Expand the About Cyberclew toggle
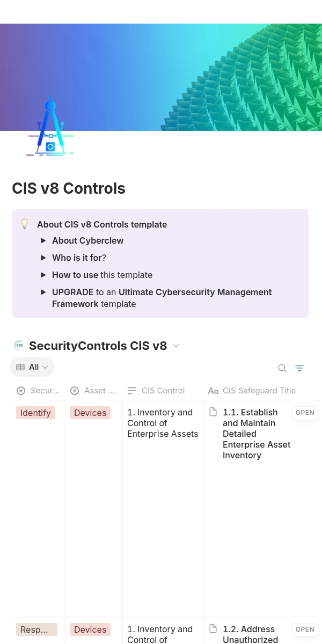322x644 pixels. pos(43,240)
